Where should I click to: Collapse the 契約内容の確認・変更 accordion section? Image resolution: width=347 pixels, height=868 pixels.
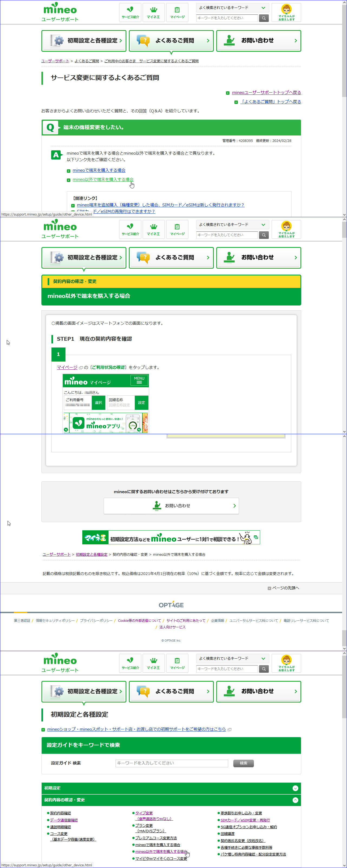pos(295,799)
